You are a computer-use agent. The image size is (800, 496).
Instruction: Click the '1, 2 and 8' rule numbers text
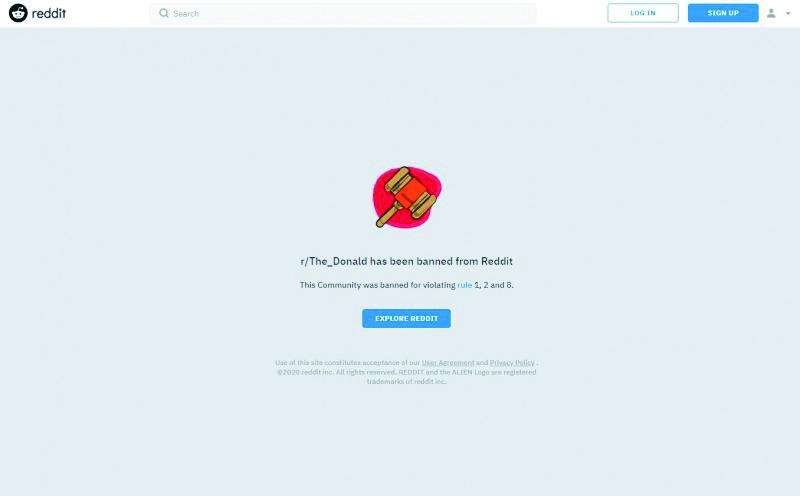click(x=494, y=285)
